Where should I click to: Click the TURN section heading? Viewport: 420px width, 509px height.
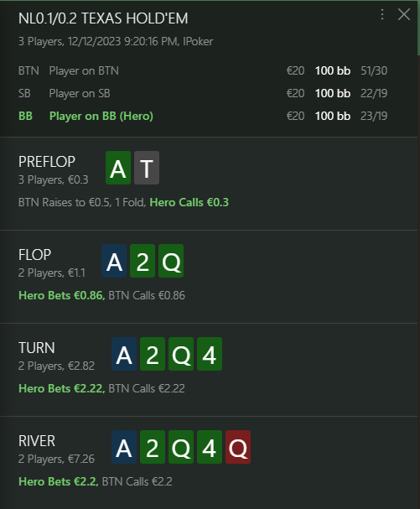tap(37, 348)
